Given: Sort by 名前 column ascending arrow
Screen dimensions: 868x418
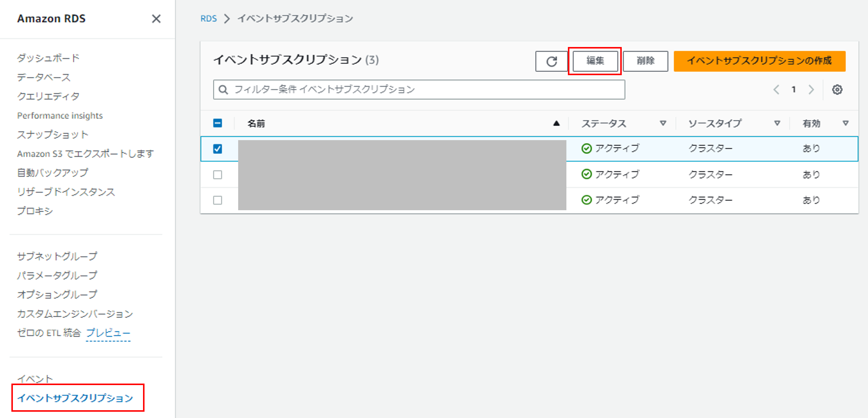Looking at the screenshot, I should (557, 123).
